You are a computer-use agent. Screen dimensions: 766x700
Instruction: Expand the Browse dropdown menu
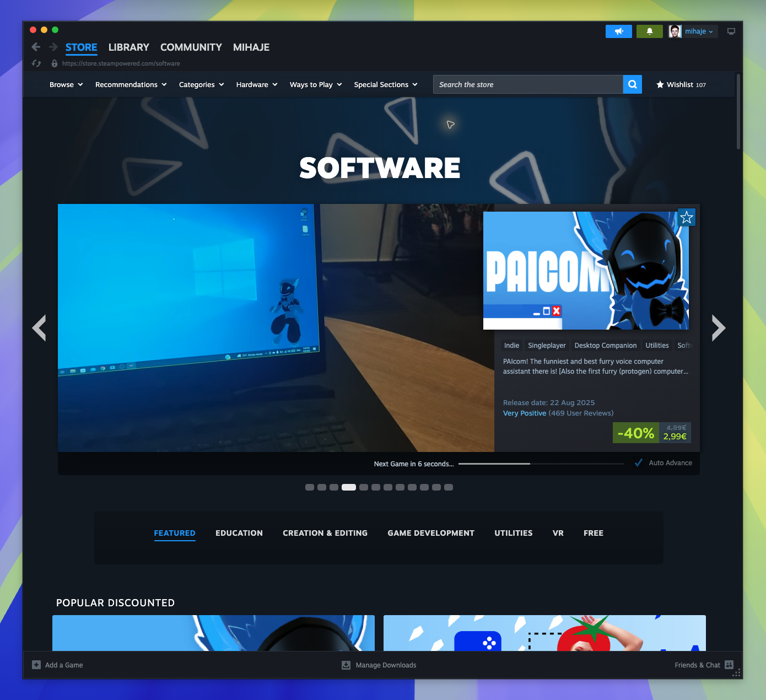point(66,84)
